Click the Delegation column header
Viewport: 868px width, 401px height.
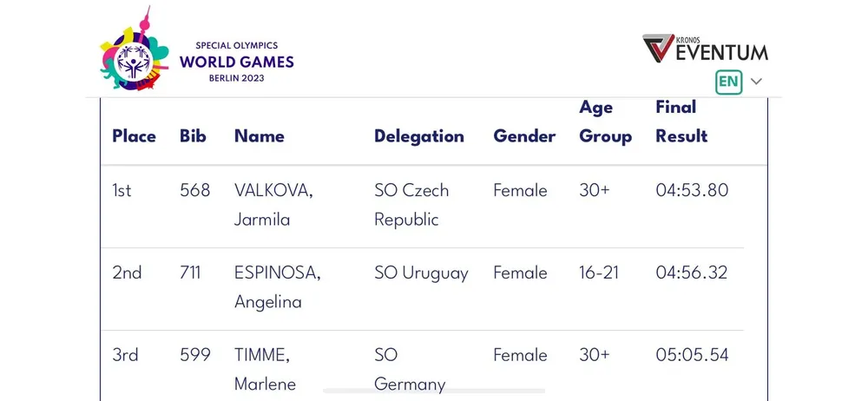418,136
